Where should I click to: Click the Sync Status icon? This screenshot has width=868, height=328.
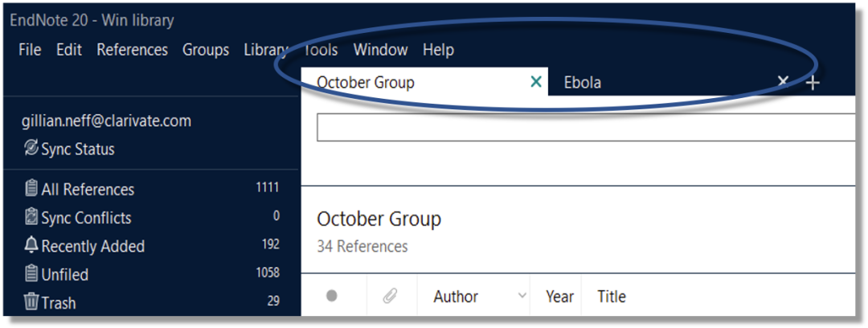(x=31, y=148)
